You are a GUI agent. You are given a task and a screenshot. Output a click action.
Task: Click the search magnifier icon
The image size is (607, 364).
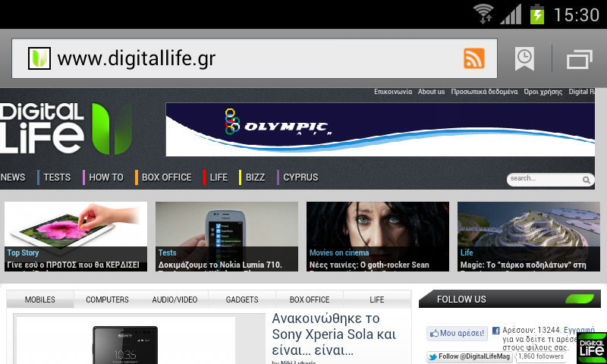[586, 180]
